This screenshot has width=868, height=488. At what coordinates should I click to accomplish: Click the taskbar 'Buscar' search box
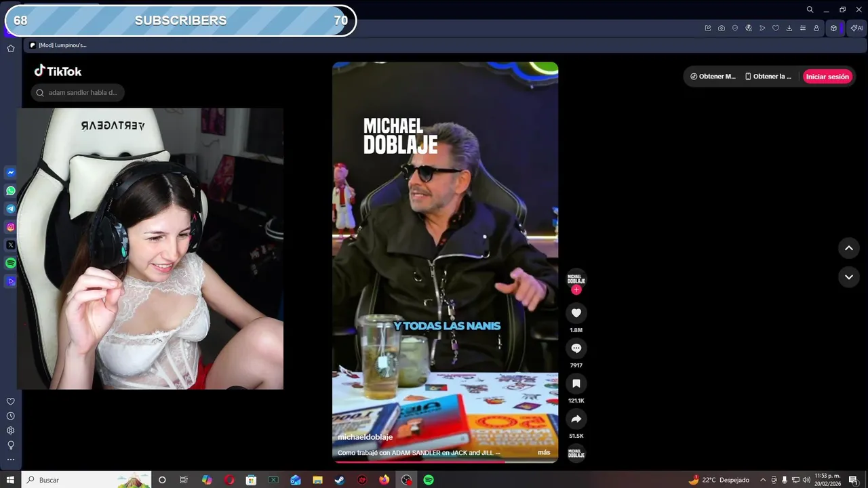pos(86,480)
